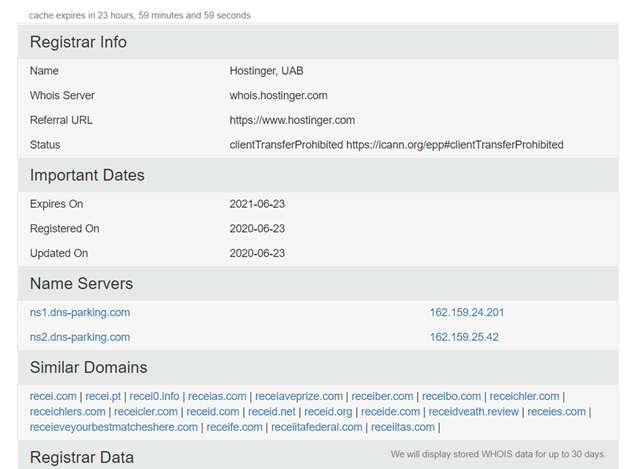Click the Hostinger referral URL text
Image resolution: width=624 pixels, height=469 pixels.
292,120
